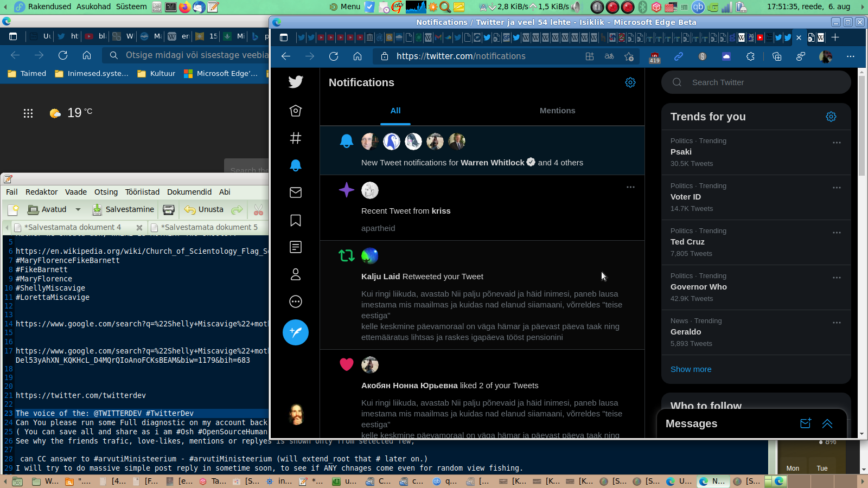Viewport: 868px width, 488px height.
Task: Open a new tab in the Twitter Edge window
Action: (835, 37)
